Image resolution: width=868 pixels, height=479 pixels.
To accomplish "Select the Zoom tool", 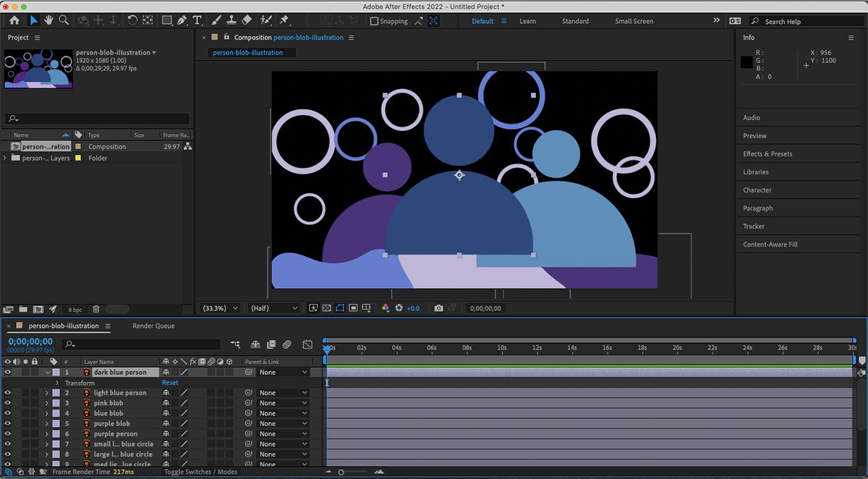I will 63,20.
